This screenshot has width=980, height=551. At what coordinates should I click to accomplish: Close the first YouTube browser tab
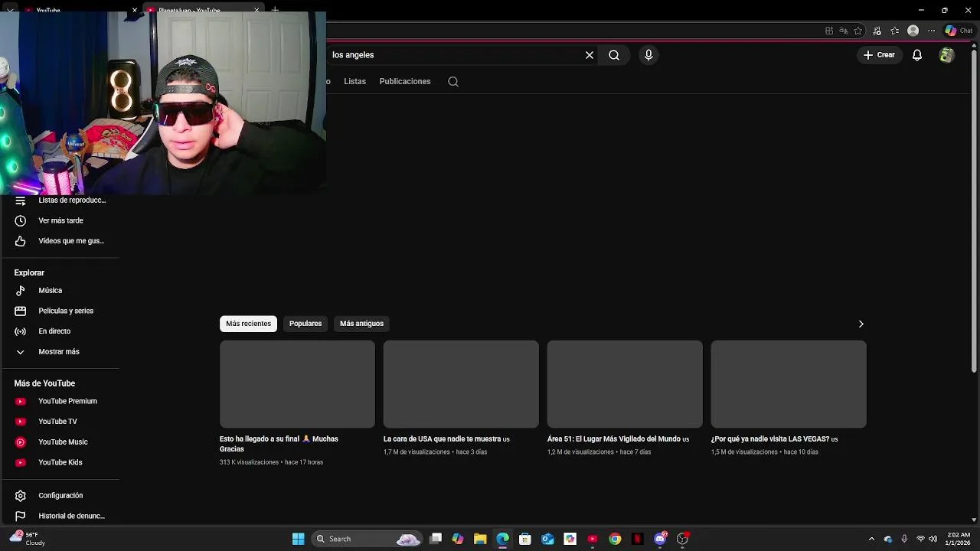(135, 11)
